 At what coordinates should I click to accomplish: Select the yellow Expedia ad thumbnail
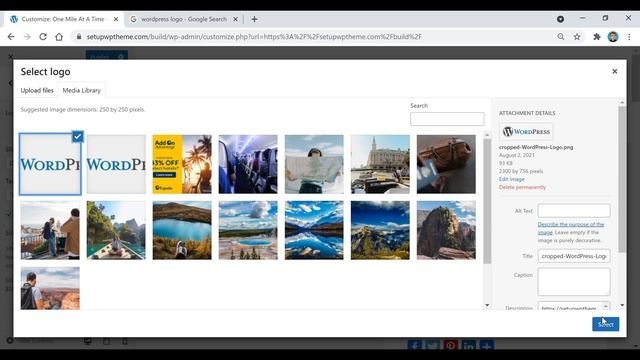[x=182, y=164]
